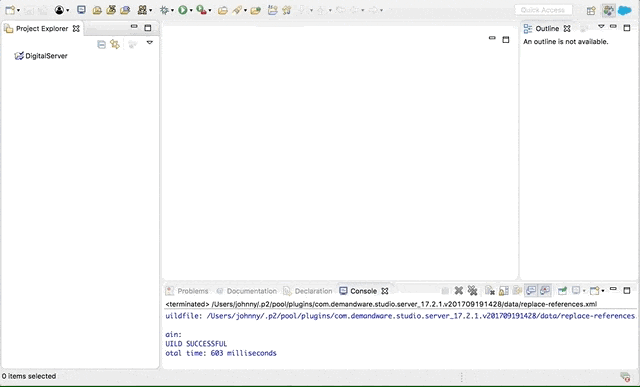Toggle Show Console on standard output

531,291
